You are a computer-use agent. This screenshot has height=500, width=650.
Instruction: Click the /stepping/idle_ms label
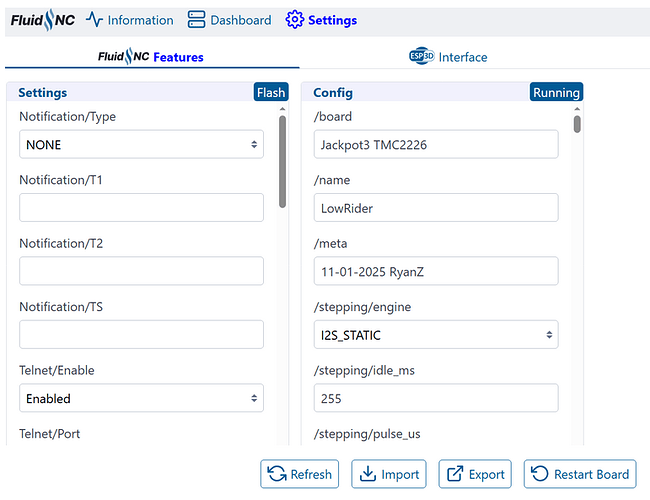364,371
